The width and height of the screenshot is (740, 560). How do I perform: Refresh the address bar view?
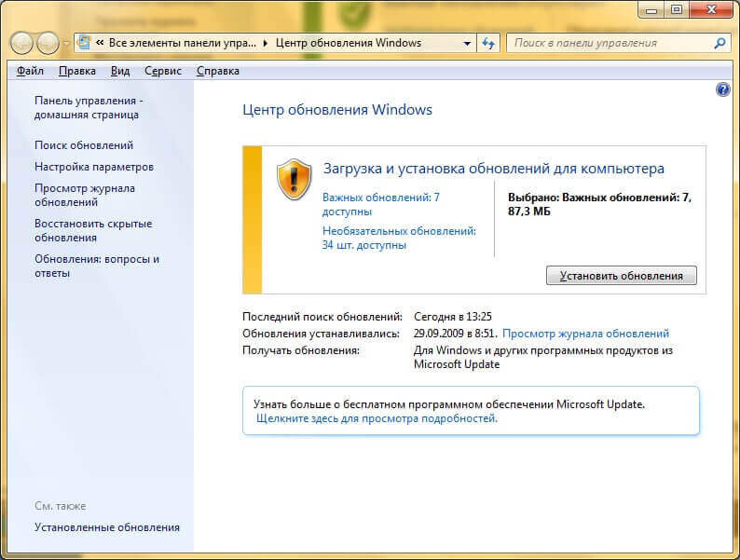coord(488,44)
